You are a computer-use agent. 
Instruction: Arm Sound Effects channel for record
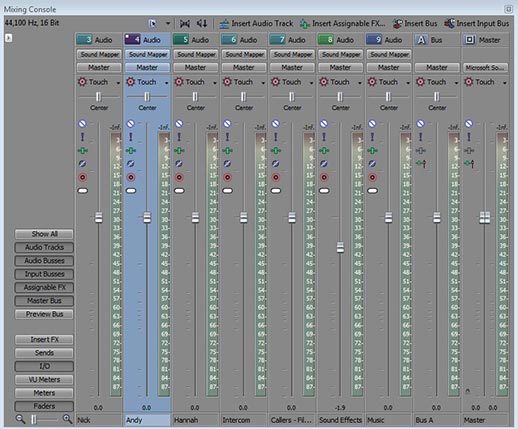(x=324, y=177)
